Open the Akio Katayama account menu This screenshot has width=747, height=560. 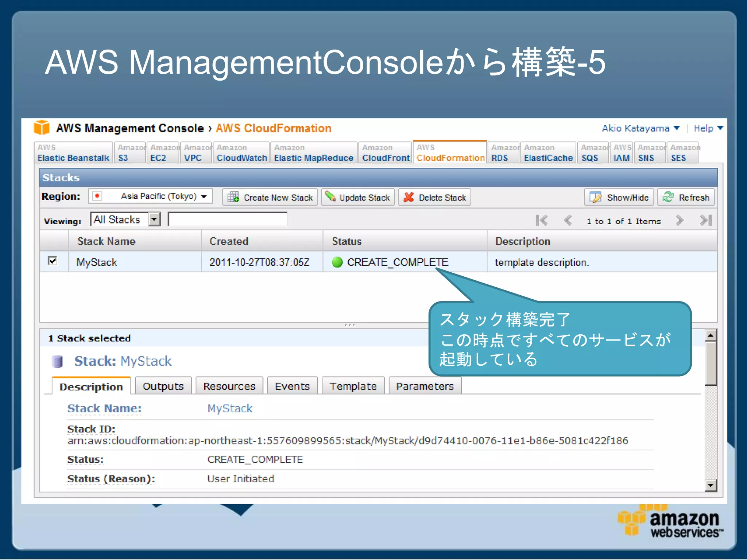coord(641,128)
